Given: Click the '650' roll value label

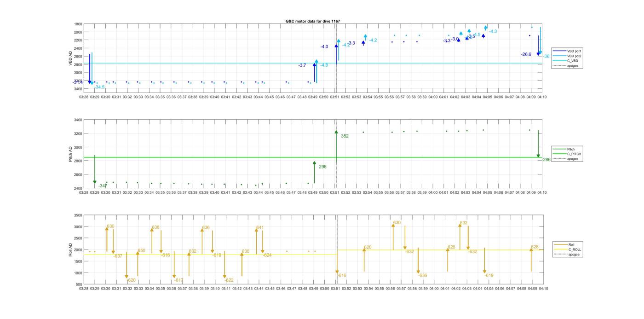Looking at the screenshot, I should pos(141,251).
